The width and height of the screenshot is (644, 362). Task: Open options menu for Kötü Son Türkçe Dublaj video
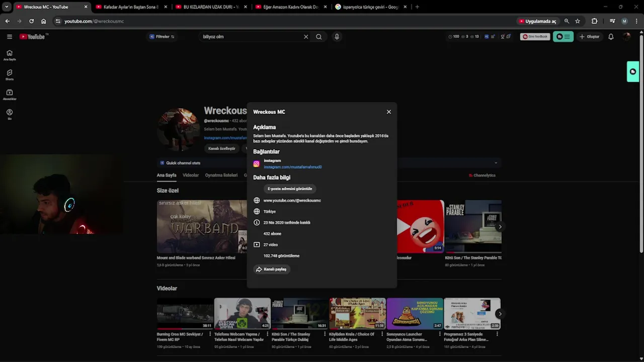click(x=325, y=334)
